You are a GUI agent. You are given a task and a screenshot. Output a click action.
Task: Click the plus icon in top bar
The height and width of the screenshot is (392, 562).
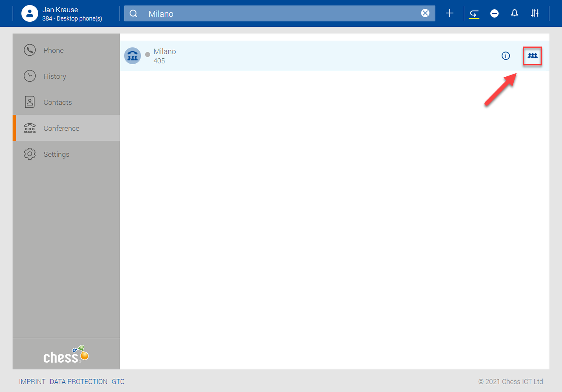[x=449, y=13]
